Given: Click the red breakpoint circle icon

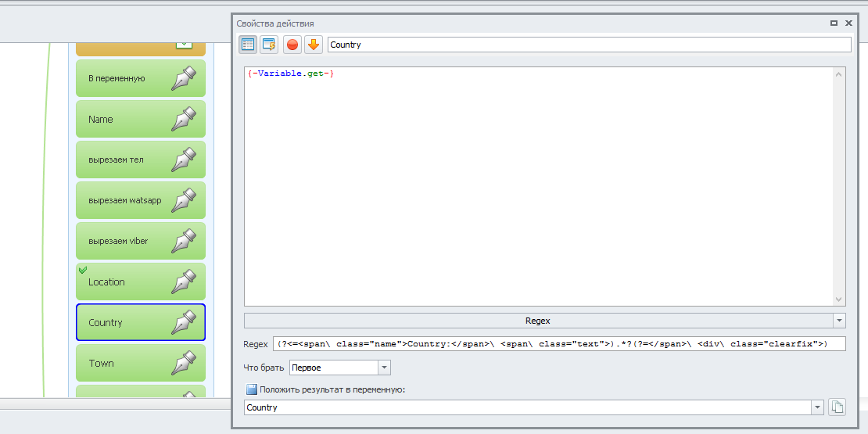Looking at the screenshot, I should tap(292, 45).
